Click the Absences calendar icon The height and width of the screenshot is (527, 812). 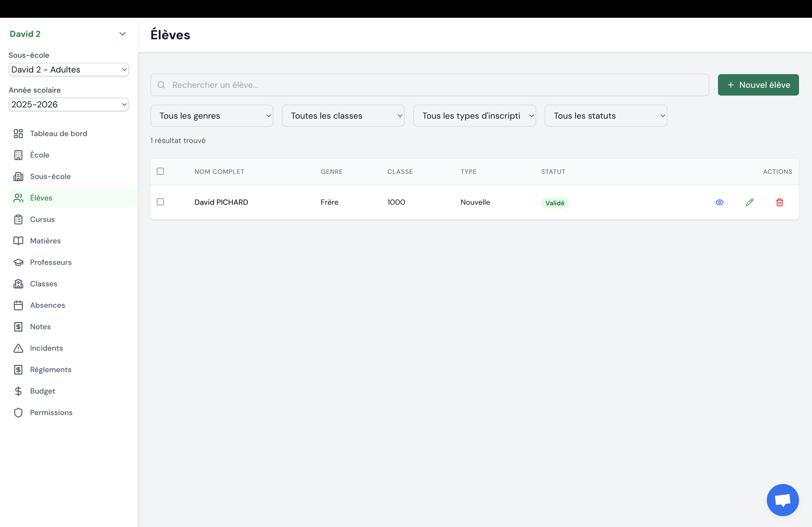click(18, 305)
